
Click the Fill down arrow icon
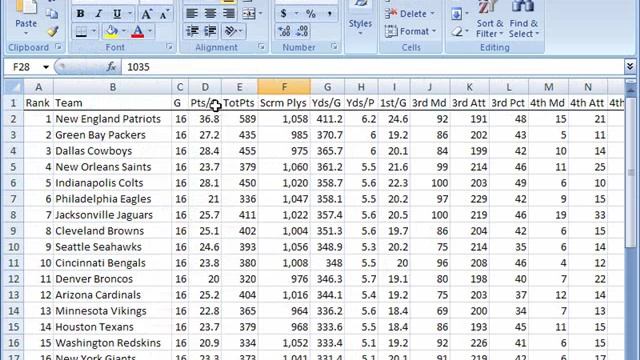click(456, 14)
